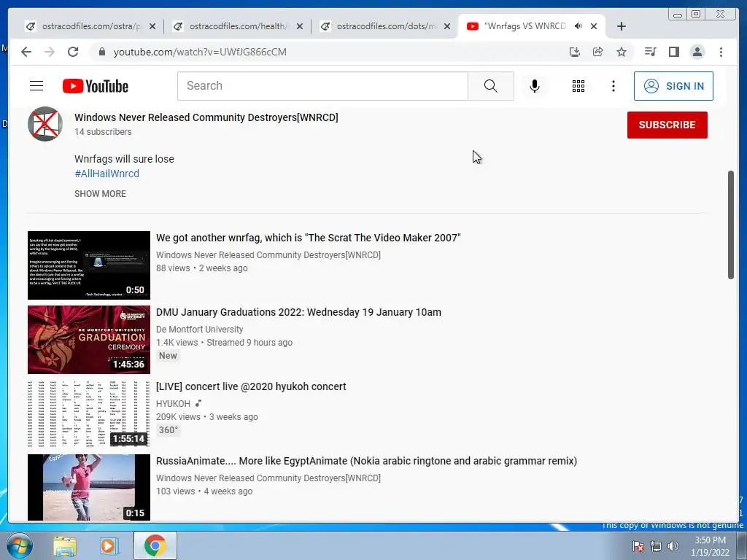Select the "Wnrfags VS WNRCD" YouTube tab
This screenshot has width=747, height=560.
[x=524, y=26]
